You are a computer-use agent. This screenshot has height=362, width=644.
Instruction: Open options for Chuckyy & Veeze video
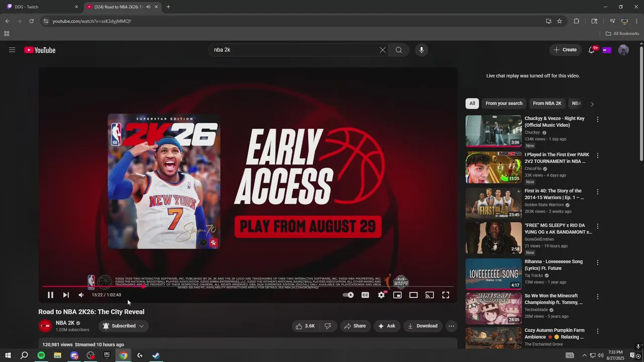(x=598, y=120)
